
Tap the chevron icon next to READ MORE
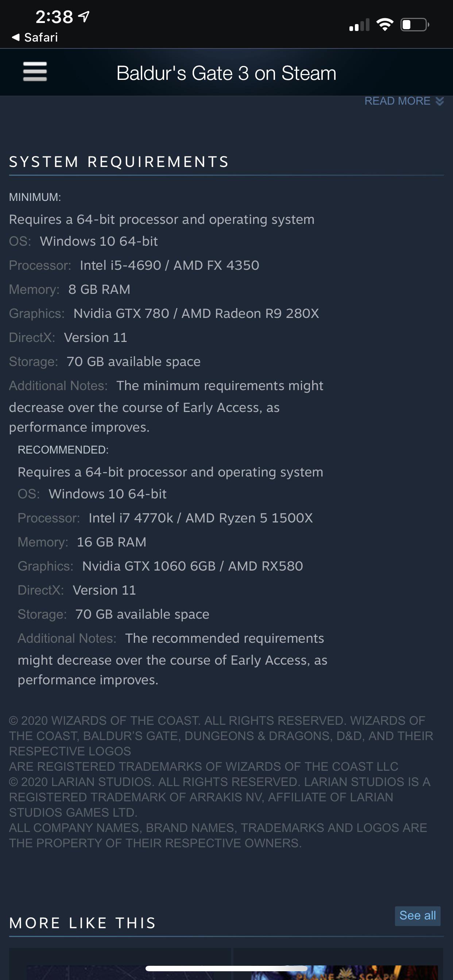[439, 102]
